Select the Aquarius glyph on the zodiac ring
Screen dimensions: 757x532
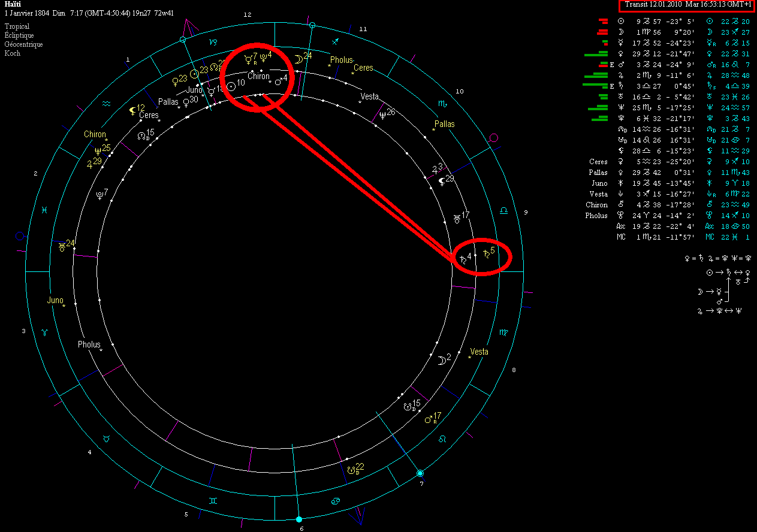(x=106, y=104)
